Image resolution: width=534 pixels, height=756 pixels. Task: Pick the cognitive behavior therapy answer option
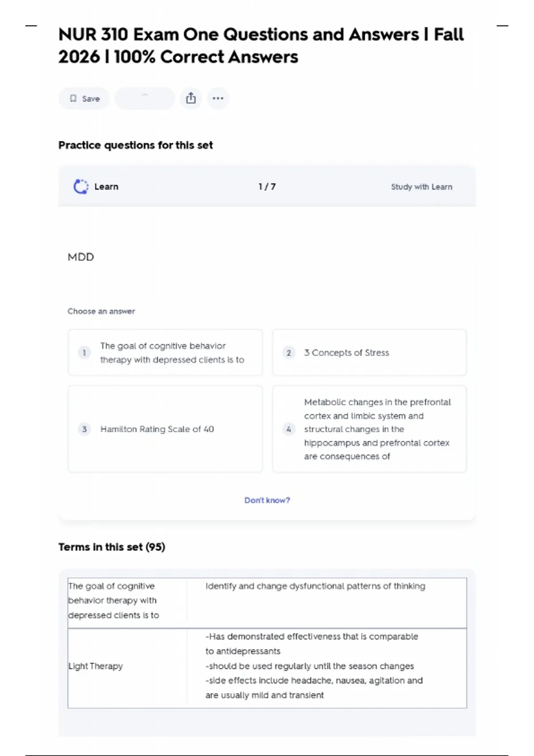[x=172, y=353]
